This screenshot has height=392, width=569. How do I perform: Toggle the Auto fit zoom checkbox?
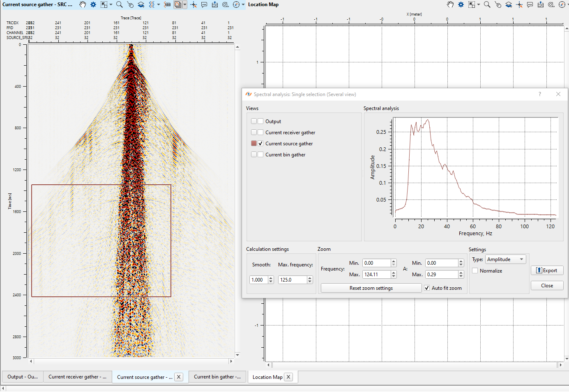coord(427,288)
